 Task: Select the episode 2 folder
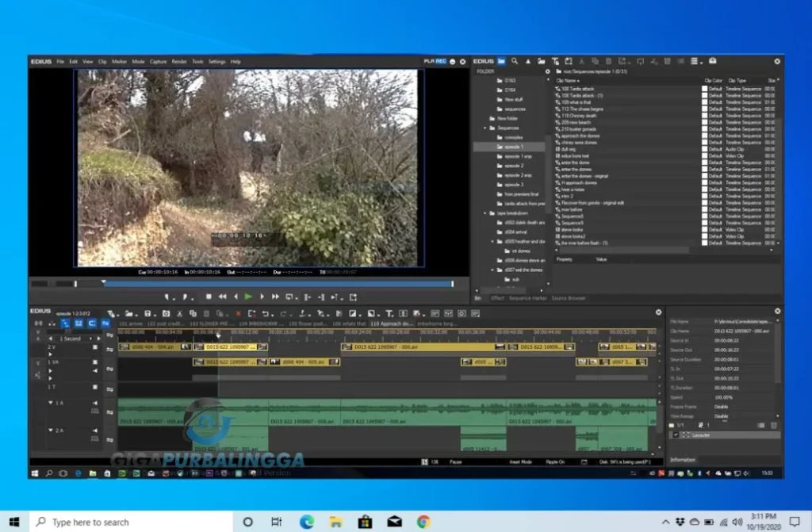coord(514,166)
